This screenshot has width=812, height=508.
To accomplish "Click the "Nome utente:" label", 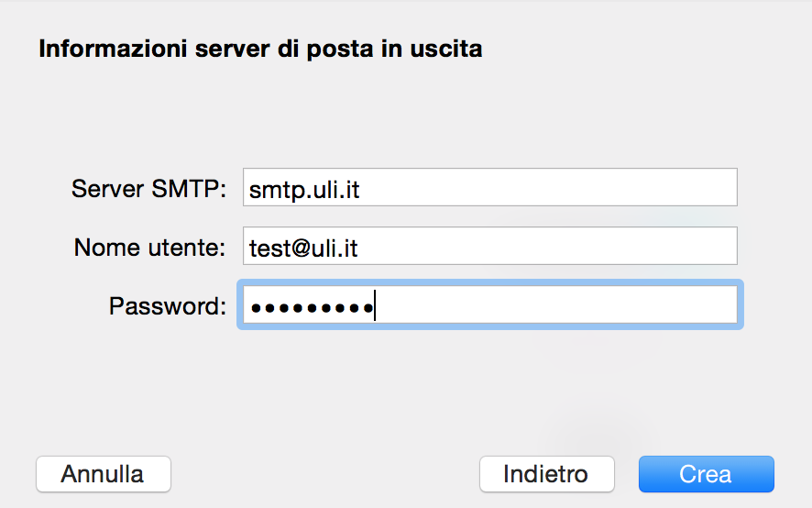I will click(x=149, y=247).
